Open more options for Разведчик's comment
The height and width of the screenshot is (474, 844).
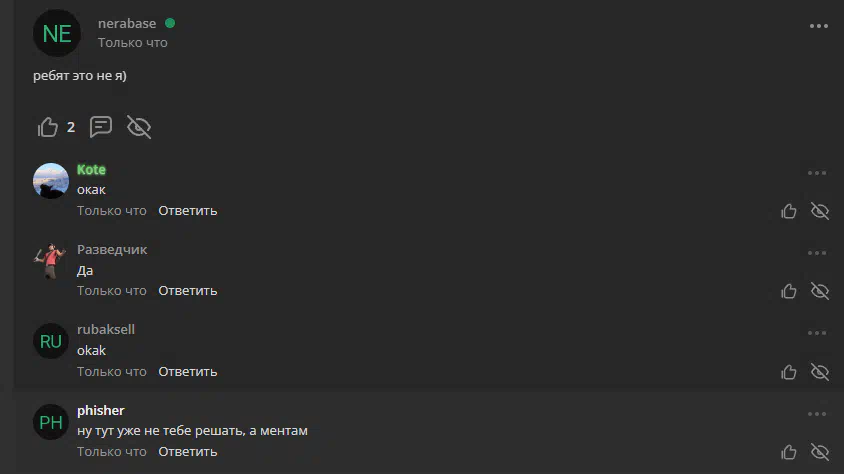[817, 253]
